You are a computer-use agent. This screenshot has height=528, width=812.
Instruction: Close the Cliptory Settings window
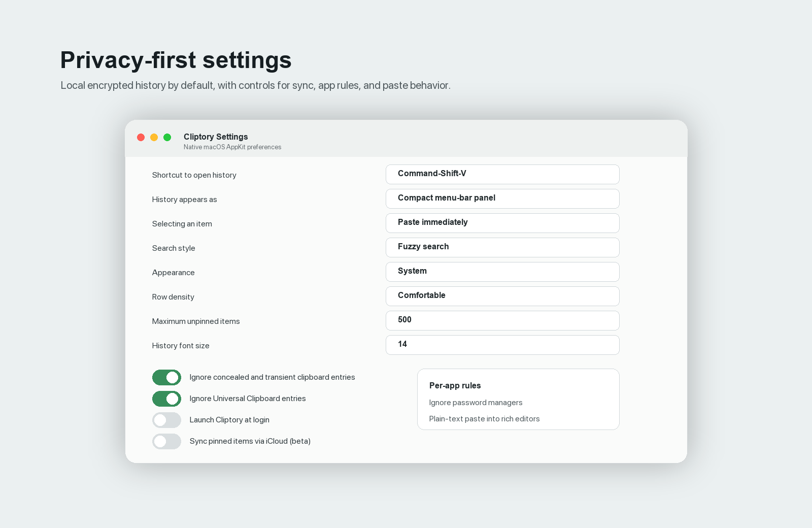click(x=141, y=138)
